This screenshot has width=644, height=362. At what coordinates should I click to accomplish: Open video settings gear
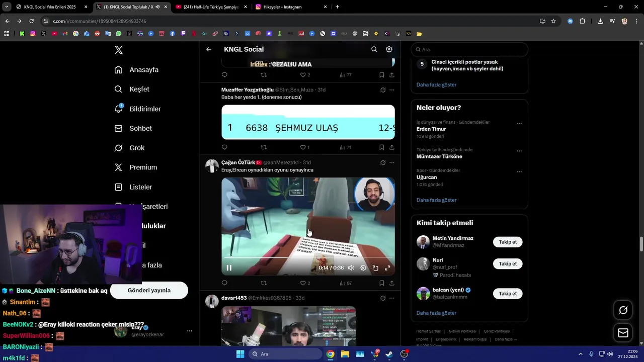pyautogui.click(x=363, y=268)
